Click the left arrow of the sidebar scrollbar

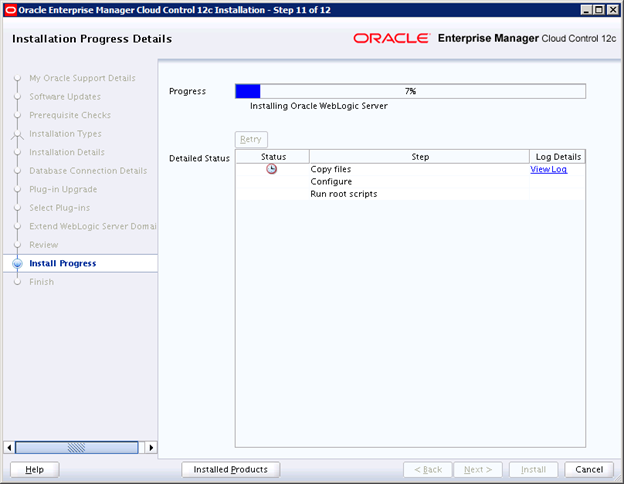(x=9, y=447)
